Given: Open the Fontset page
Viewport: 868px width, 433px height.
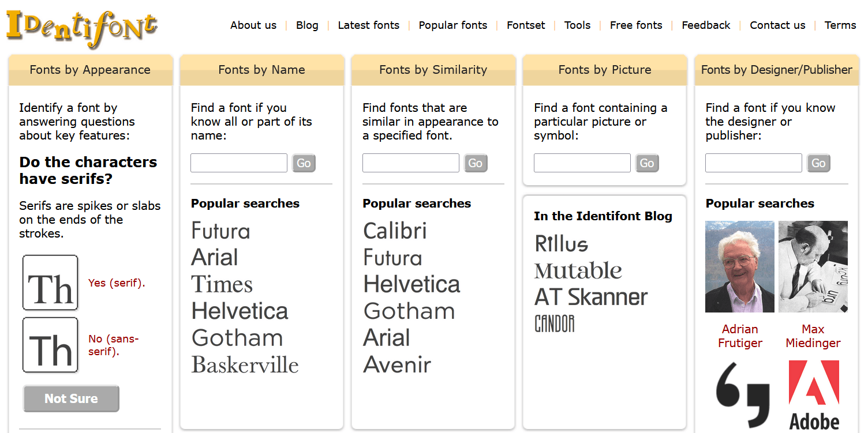Looking at the screenshot, I should (526, 25).
